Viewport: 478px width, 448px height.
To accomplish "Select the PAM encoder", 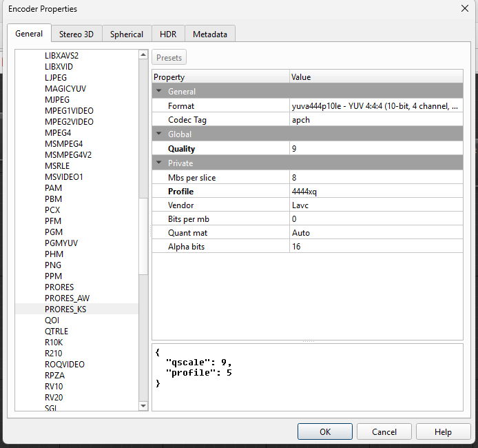I will click(53, 187).
